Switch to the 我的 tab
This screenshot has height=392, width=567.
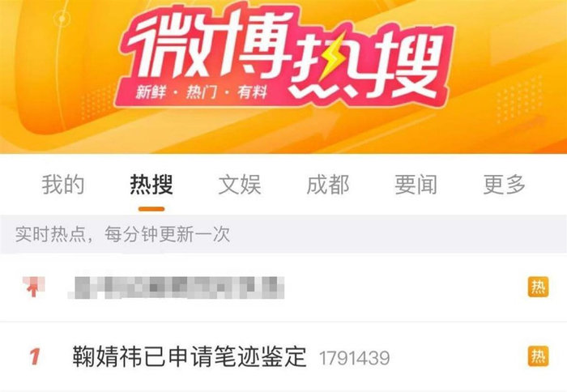(63, 185)
